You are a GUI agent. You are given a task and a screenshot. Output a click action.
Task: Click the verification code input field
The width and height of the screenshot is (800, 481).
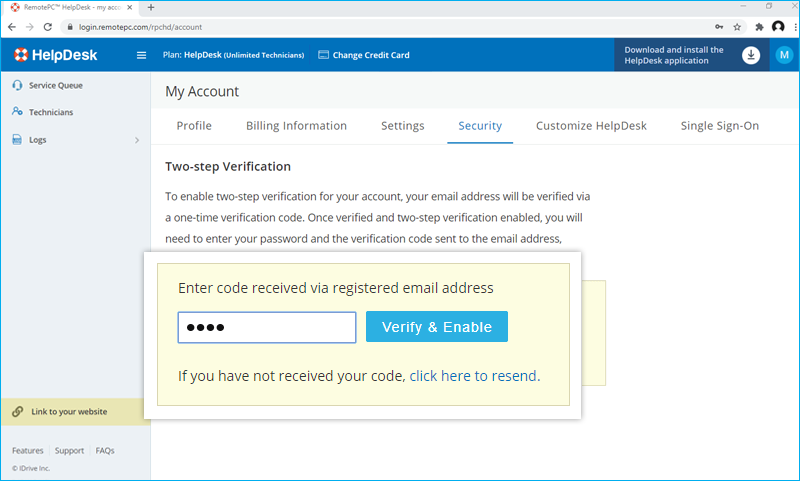pyautogui.click(x=266, y=328)
